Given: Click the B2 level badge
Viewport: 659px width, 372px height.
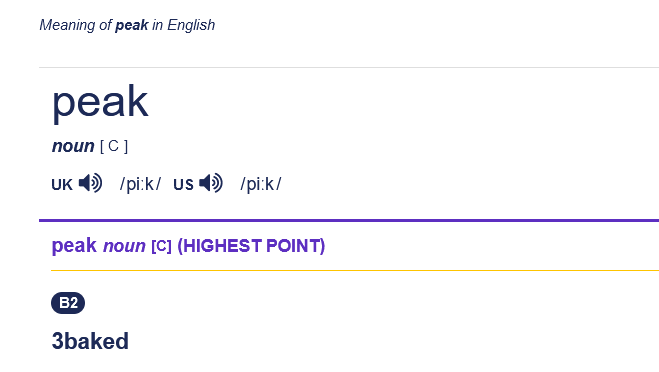Looking at the screenshot, I should tap(68, 303).
